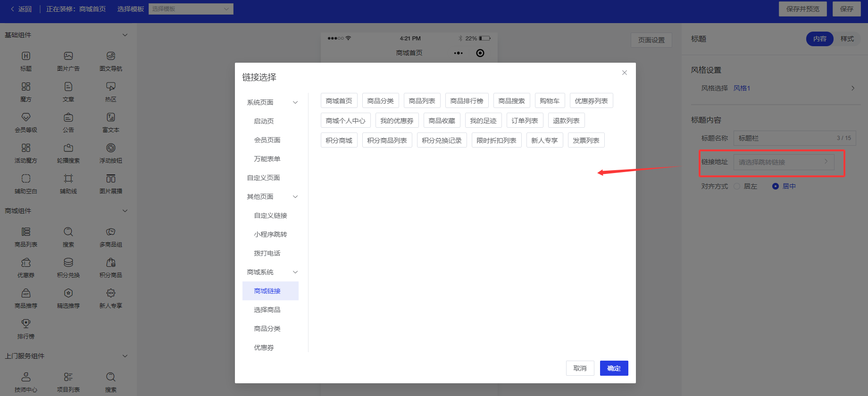Select the 技师中心 person icon
This screenshot has height=396, width=868.
(x=26, y=377)
